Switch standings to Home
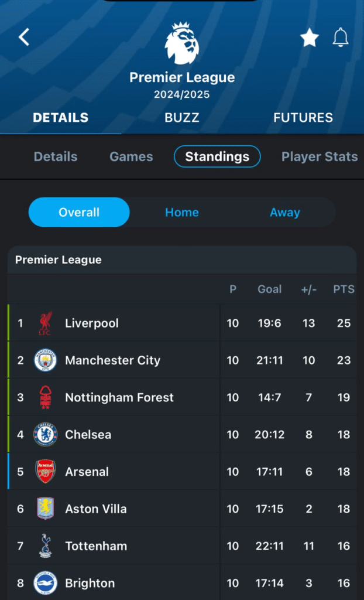Viewport: 364px width, 600px height. 181,212
